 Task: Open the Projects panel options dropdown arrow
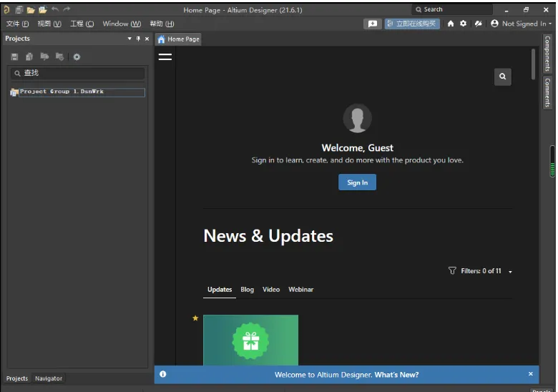(129, 39)
